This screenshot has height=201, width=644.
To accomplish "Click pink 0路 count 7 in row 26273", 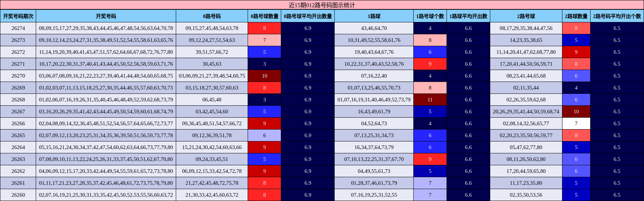I will click(x=265, y=40).
